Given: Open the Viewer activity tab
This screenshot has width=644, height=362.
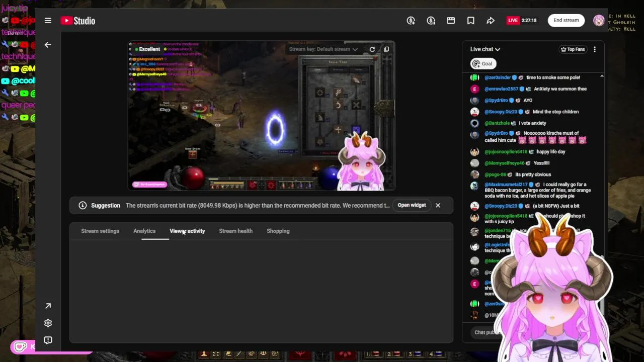Looking at the screenshot, I should 187,231.
